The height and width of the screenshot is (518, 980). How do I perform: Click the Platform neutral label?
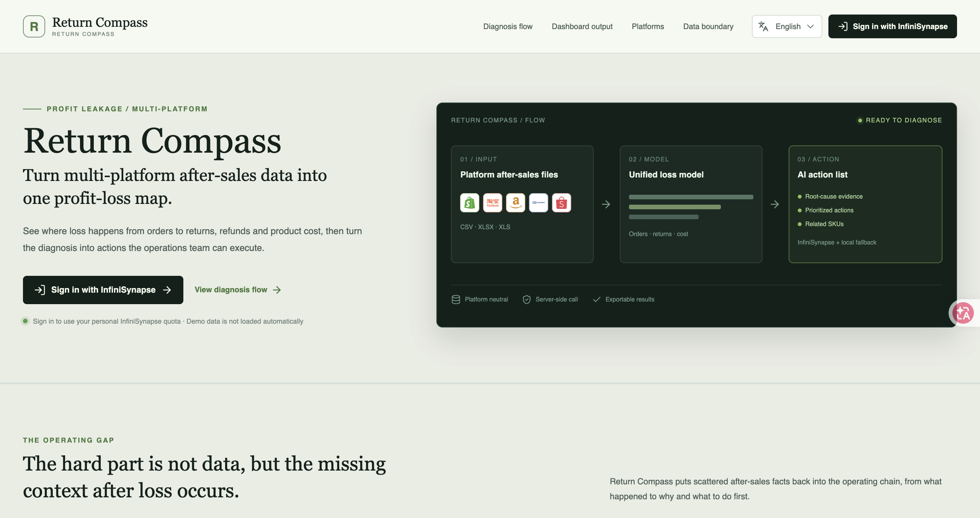(x=486, y=300)
